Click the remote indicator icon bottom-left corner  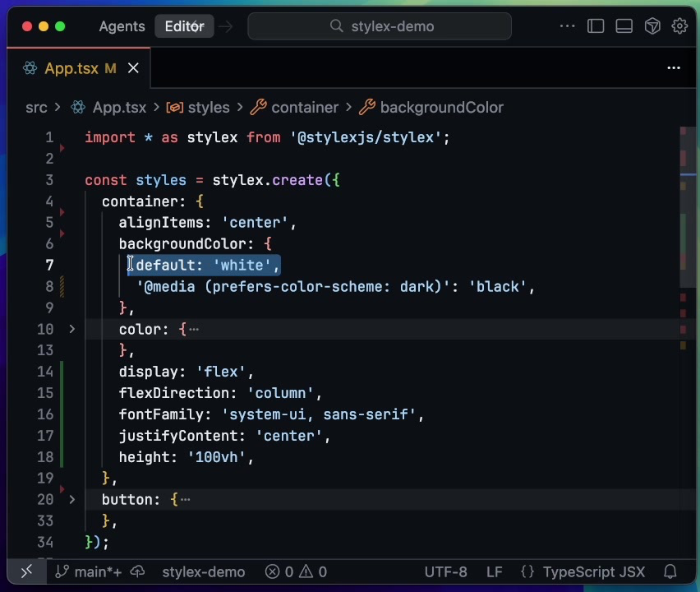(x=25, y=571)
